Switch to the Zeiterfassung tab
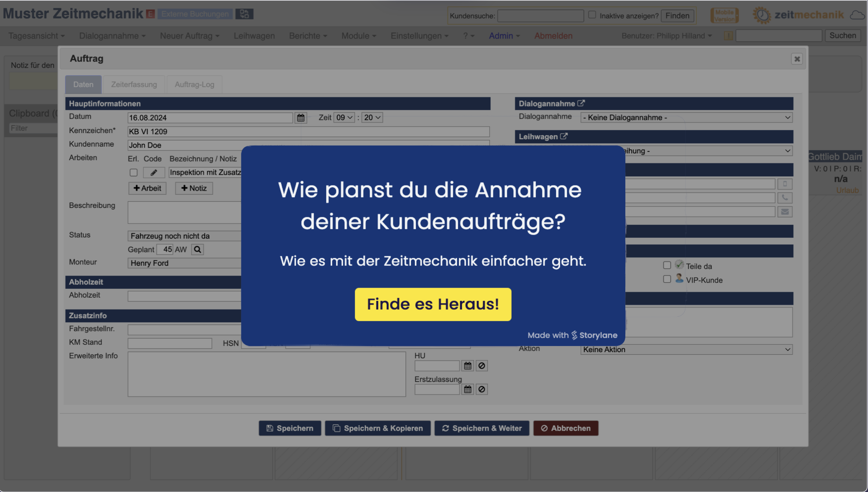 coord(134,84)
